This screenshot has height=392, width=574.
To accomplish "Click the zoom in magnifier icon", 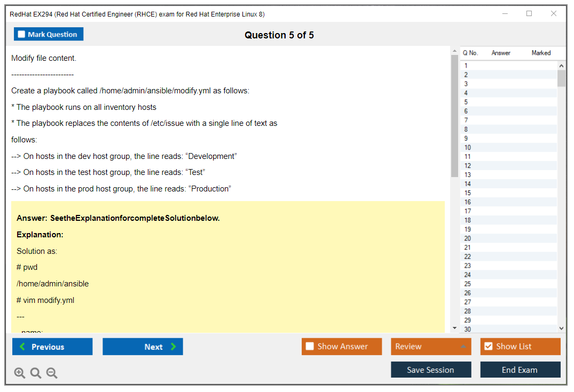I will [x=20, y=373].
